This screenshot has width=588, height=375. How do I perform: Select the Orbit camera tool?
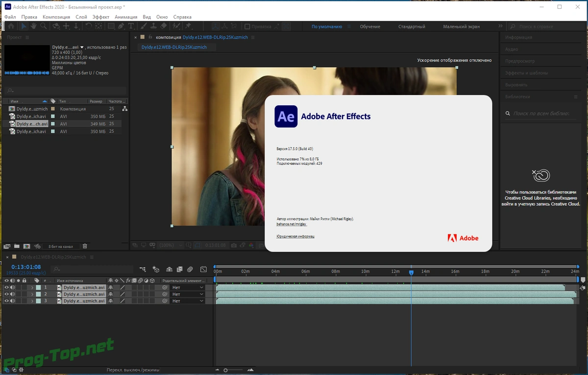tap(56, 26)
